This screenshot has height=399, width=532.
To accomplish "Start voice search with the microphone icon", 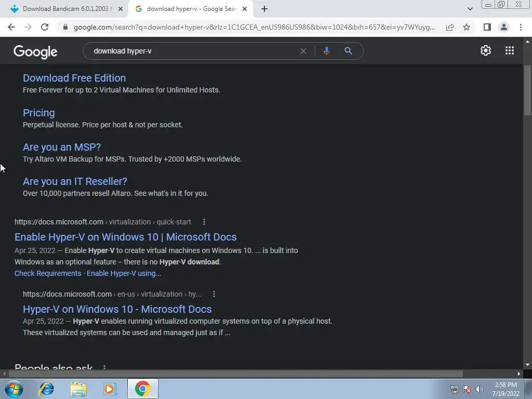I will coord(326,51).
